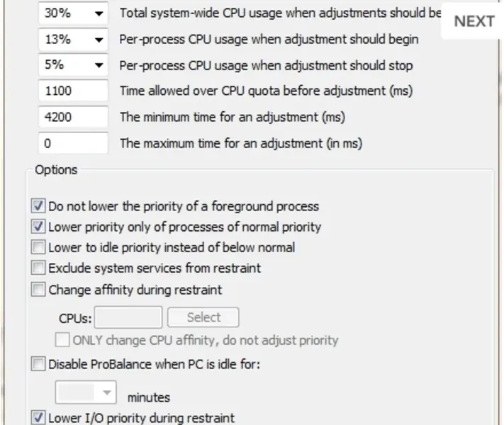Click the 'Time allowed over CPU quota' label

266,91
